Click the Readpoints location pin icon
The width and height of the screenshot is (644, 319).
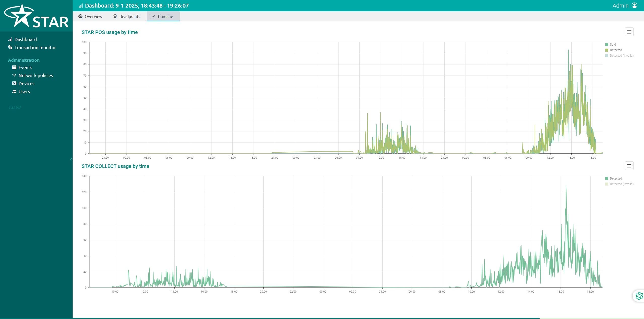point(115,16)
